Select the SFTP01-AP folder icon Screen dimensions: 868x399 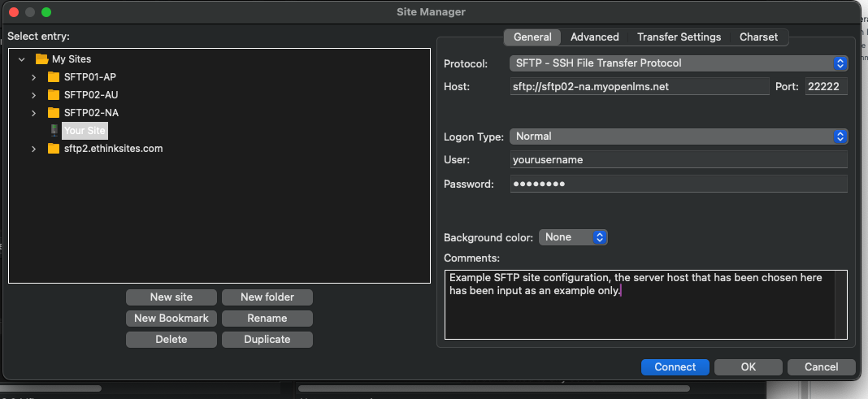tap(54, 77)
